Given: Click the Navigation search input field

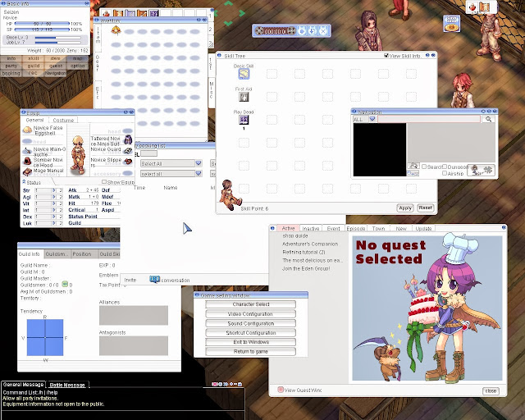Looking at the screenshot, I should [x=429, y=119].
